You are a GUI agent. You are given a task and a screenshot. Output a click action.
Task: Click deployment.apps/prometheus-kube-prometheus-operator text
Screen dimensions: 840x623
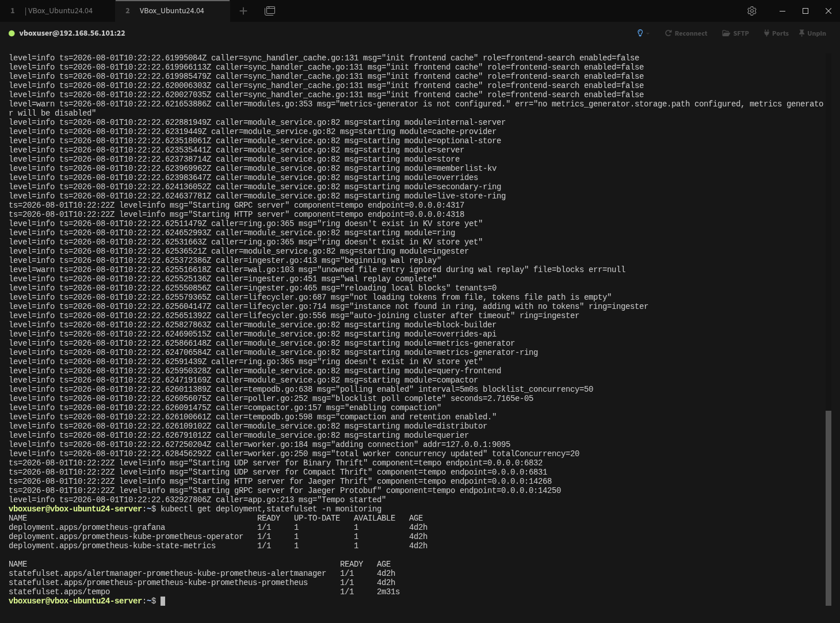[126, 537]
